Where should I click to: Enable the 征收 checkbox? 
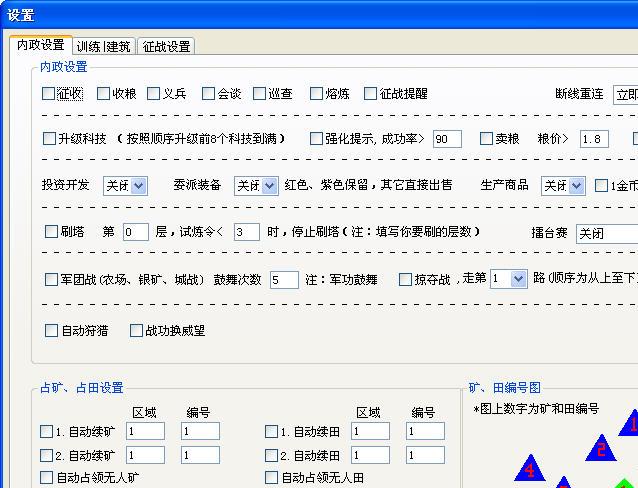click(x=49, y=94)
